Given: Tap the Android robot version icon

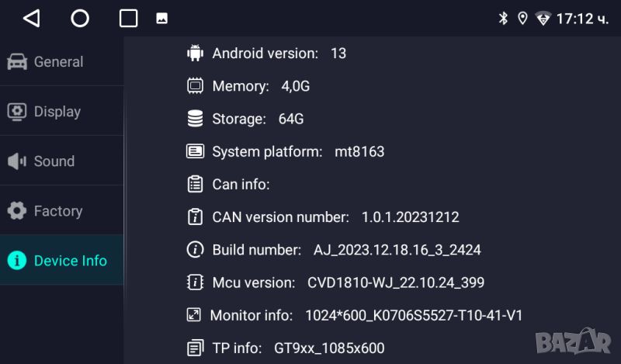Looking at the screenshot, I should coord(195,54).
